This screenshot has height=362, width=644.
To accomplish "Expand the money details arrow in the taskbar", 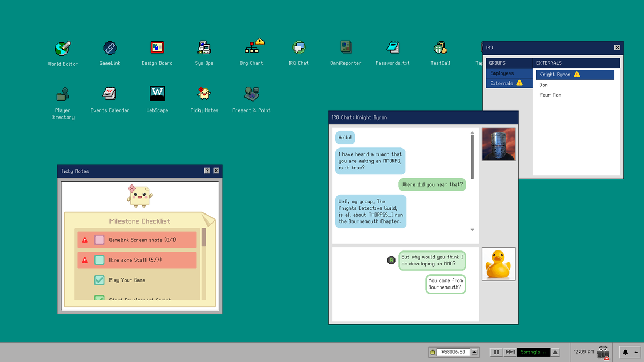I will (474, 352).
